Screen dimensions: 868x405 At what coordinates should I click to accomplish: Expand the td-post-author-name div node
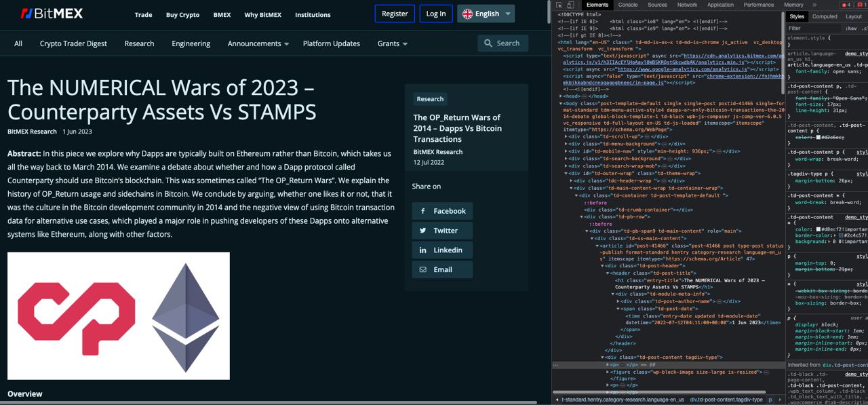(618, 301)
